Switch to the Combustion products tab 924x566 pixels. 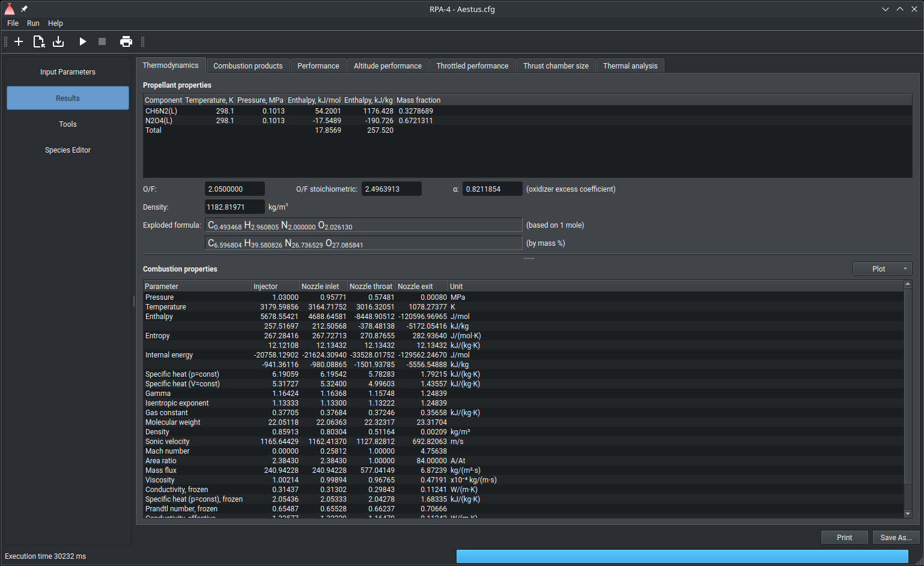[248, 66]
